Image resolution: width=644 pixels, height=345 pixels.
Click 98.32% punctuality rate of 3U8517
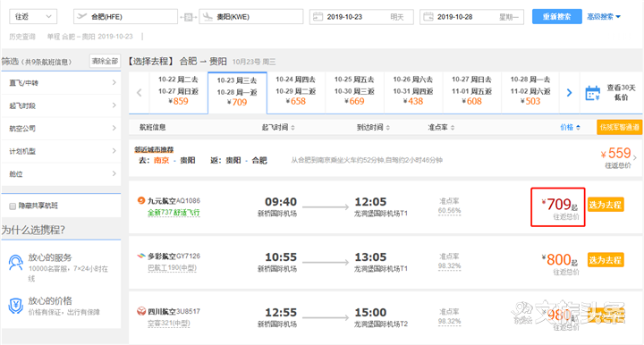449,322
